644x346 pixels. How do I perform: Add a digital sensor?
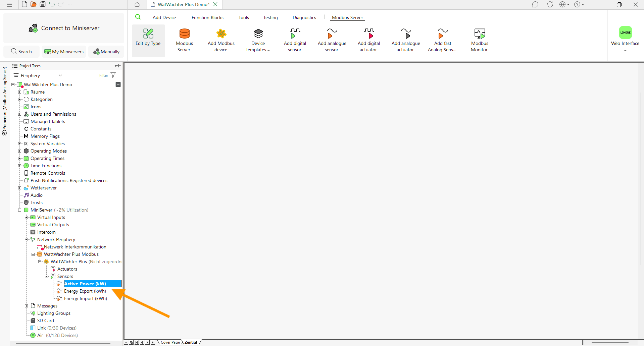click(x=295, y=41)
